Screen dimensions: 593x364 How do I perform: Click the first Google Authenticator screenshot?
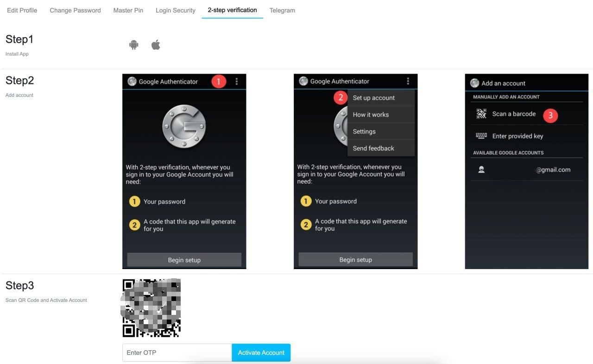(x=184, y=171)
